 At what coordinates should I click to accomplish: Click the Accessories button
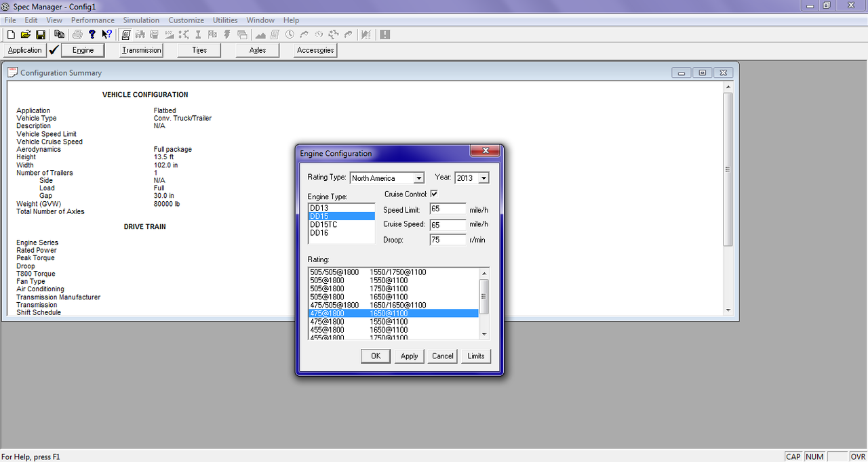315,50
